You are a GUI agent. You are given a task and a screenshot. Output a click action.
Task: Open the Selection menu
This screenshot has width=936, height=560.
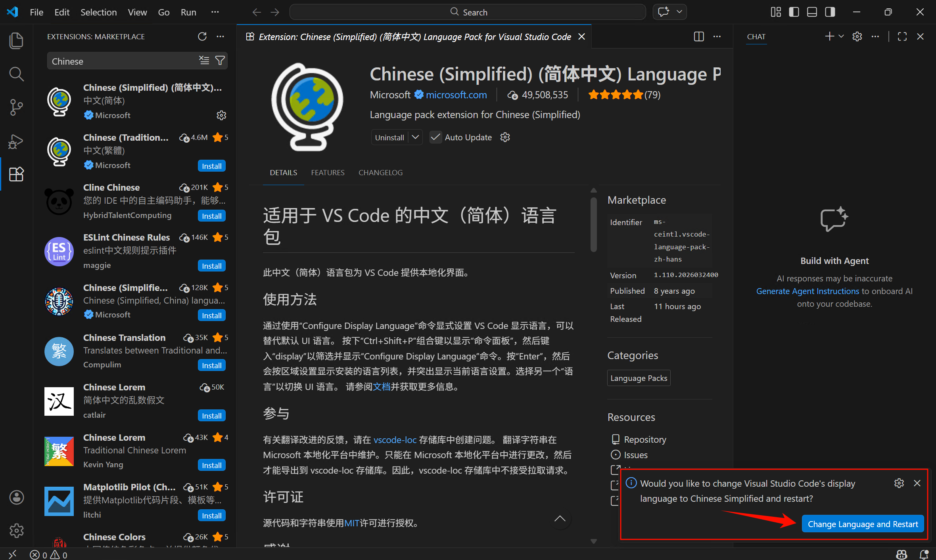pyautogui.click(x=98, y=12)
